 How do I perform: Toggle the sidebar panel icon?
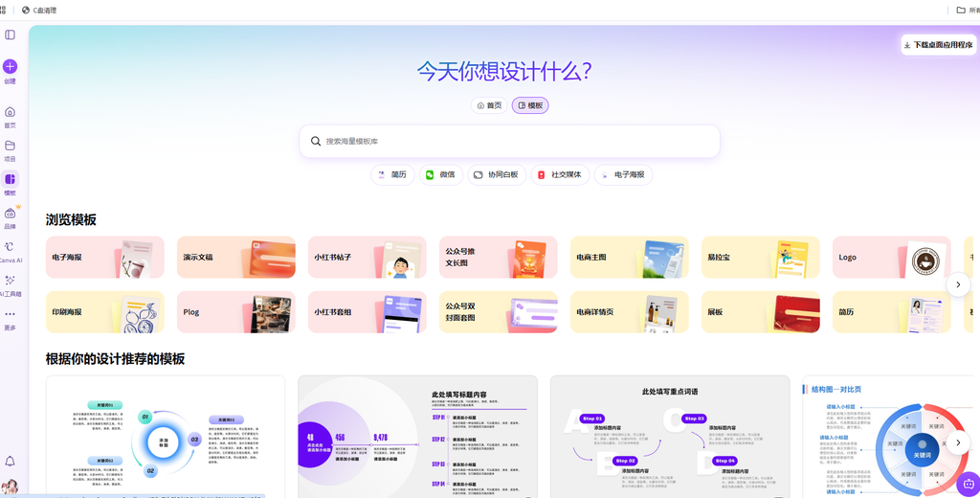[10, 35]
